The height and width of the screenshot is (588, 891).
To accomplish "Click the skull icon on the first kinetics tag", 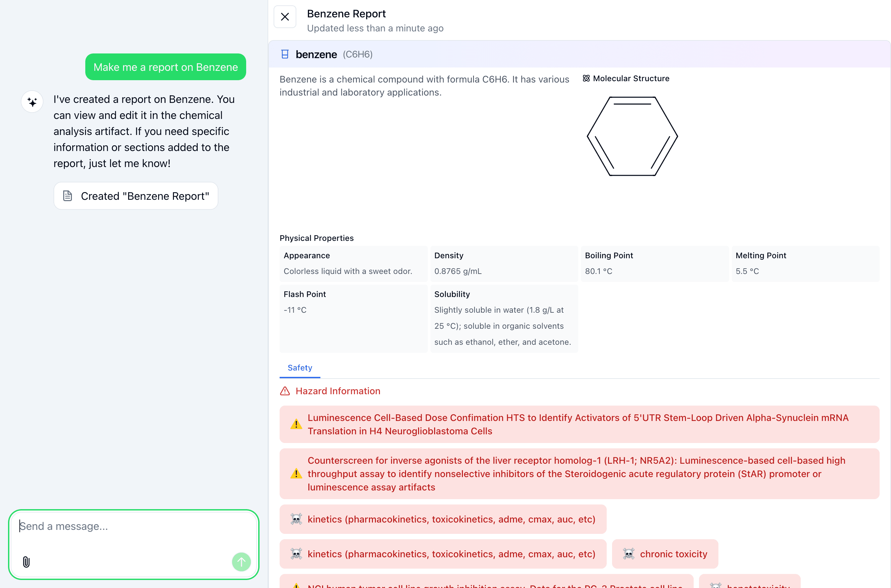I will point(296,519).
